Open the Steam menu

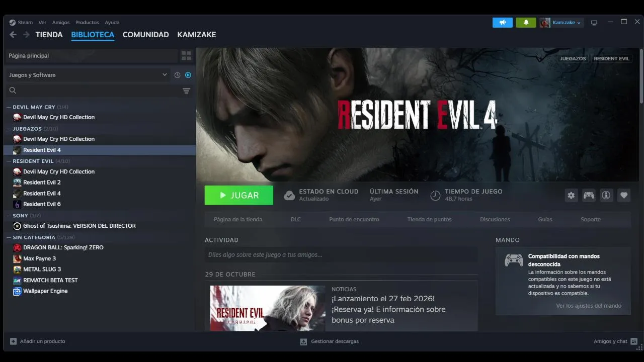25,23
